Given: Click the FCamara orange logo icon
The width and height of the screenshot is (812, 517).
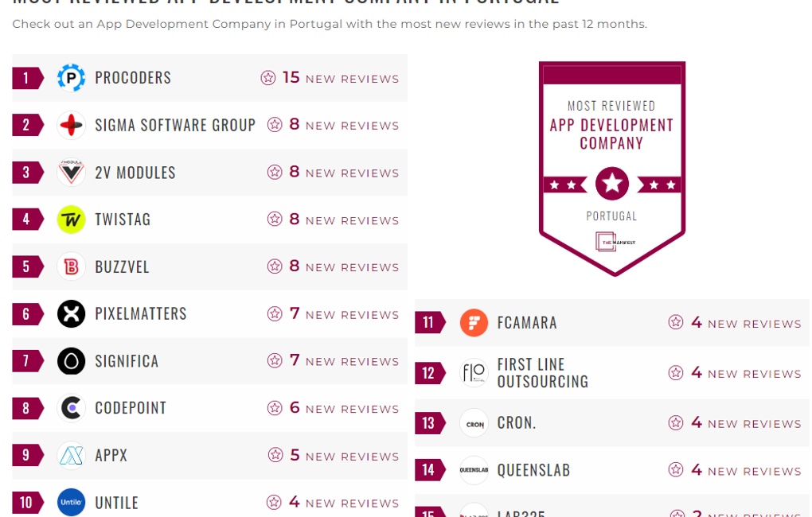Looking at the screenshot, I should pyautogui.click(x=474, y=323).
